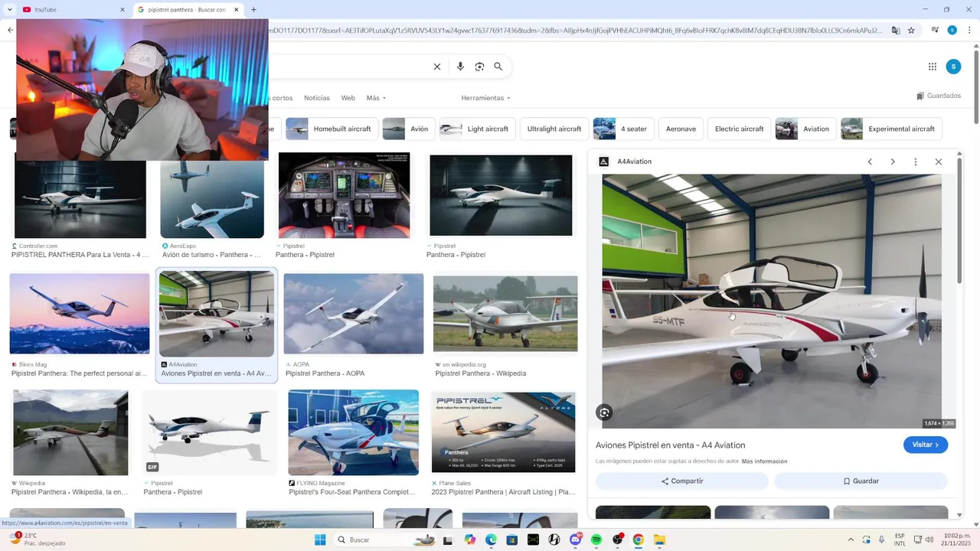980x551 pixels.
Task: Click the Lens search-inside-image icon on preview
Action: coord(604,412)
